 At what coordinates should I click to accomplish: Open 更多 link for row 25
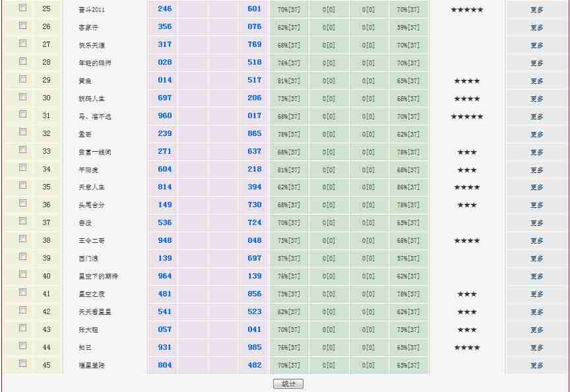coord(536,10)
